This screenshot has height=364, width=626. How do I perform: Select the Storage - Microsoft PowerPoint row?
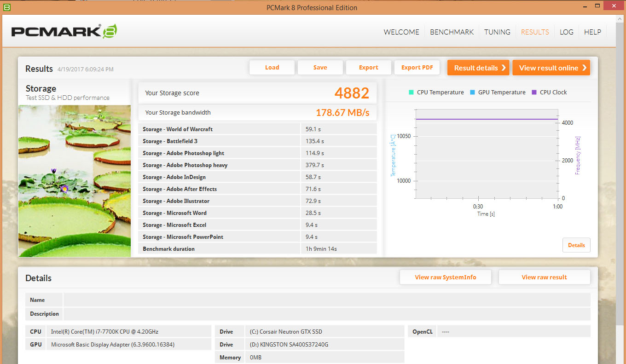coord(257,237)
